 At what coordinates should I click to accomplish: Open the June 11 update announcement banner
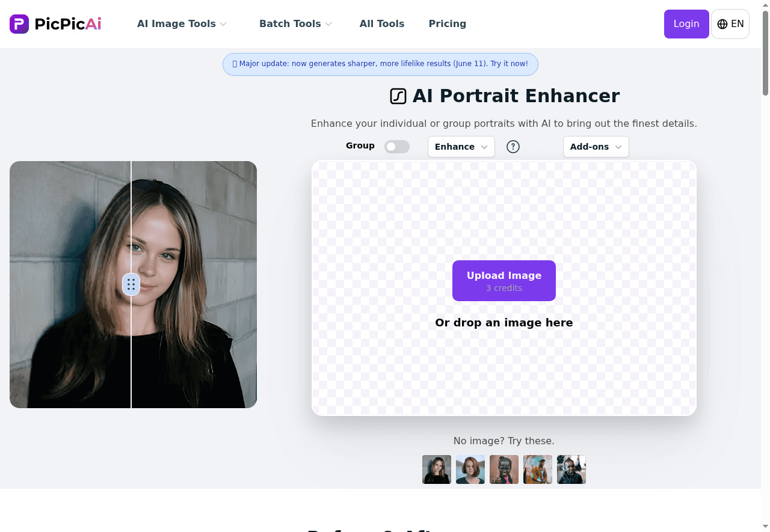point(380,64)
